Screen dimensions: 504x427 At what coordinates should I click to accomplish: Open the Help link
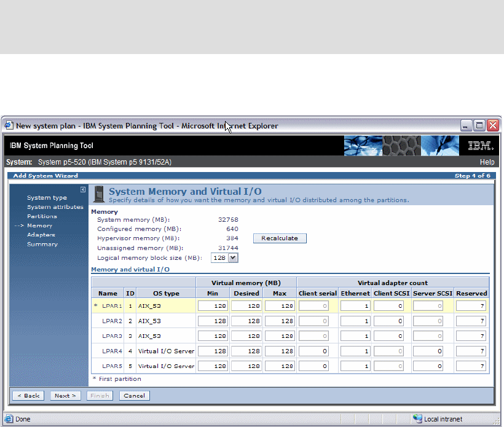point(487,162)
